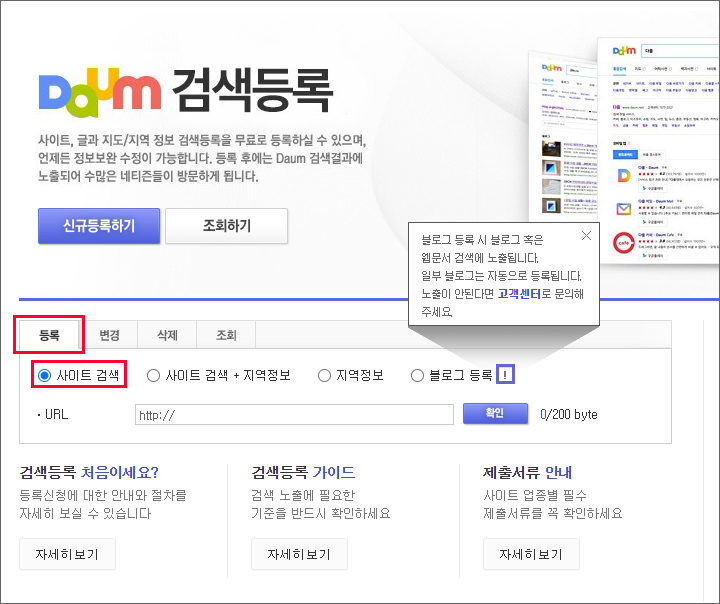Click 자세히보기 under 제출서류 안내
Screen dimensions: 720x604
pos(531,554)
